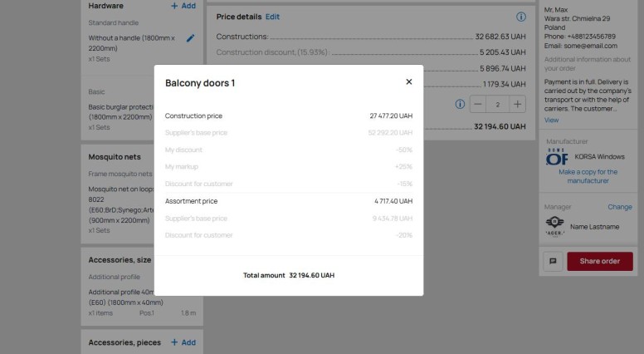Click the KORSA Windows manufacturer logo

(x=557, y=157)
